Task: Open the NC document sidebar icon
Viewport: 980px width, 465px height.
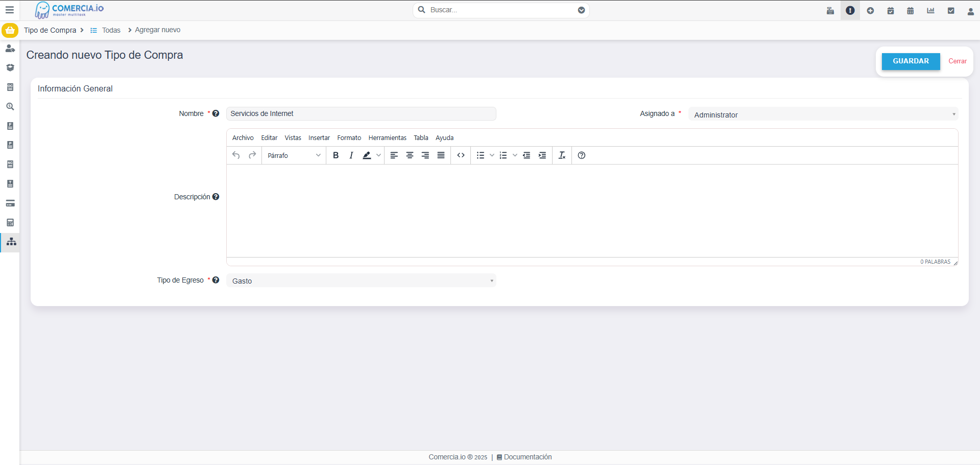Action: pyautogui.click(x=10, y=165)
